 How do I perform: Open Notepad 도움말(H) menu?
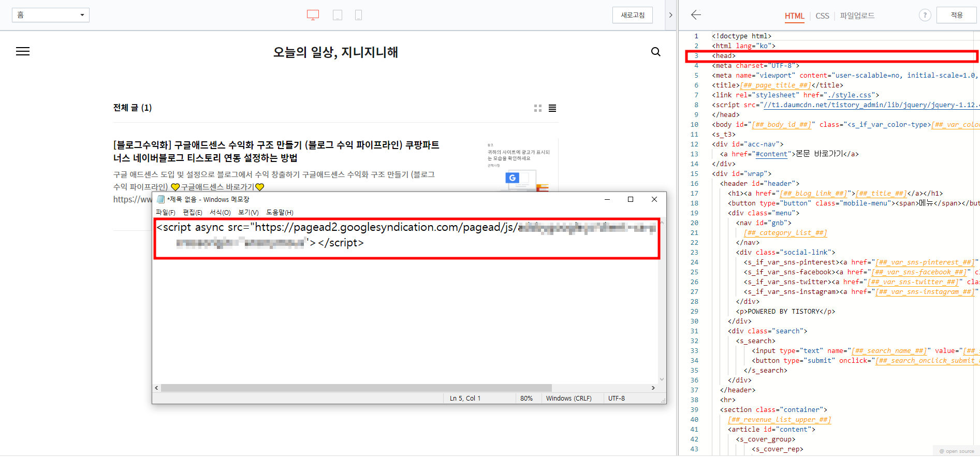click(280, 212)
